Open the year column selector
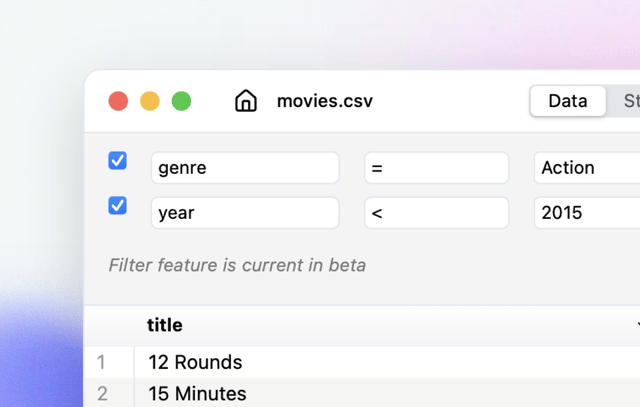 (x=245, y=213)
